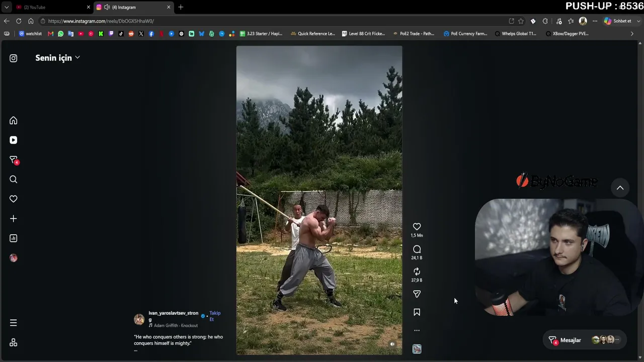The height and width of the screenshot is (362, 644).
Task: Close the YouTube tab
Action: [x=89, y=7]
